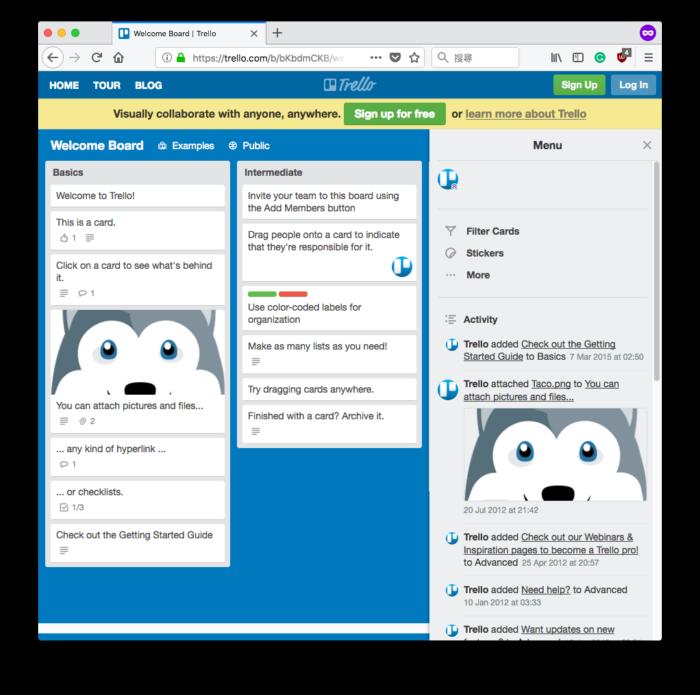700x695 pixels.
Task: Close the Menu panel
Action: tap(647, 145)
